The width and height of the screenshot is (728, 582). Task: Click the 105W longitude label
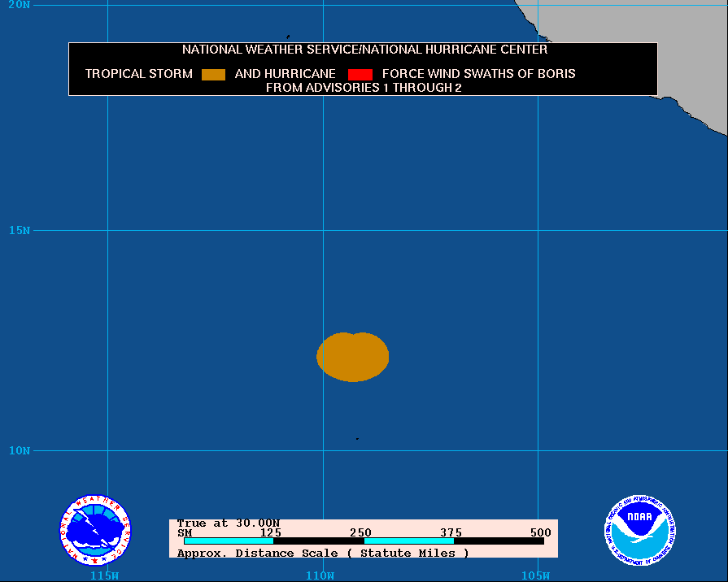coord(535,576)
